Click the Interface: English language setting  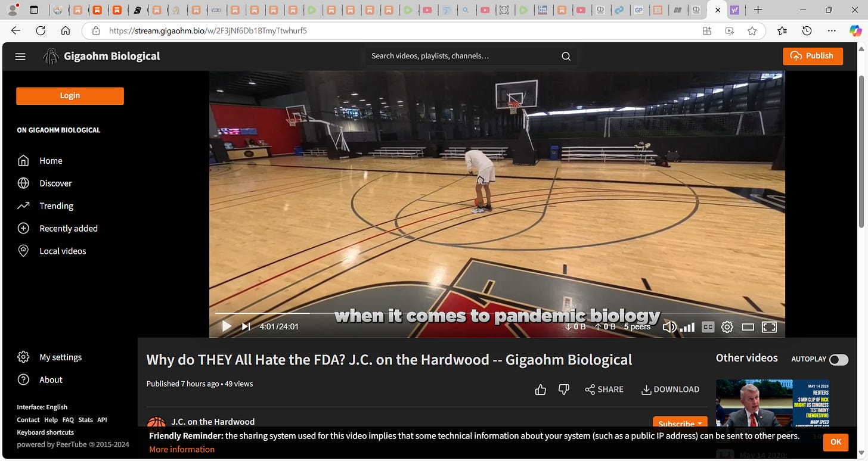coord(42,407)
